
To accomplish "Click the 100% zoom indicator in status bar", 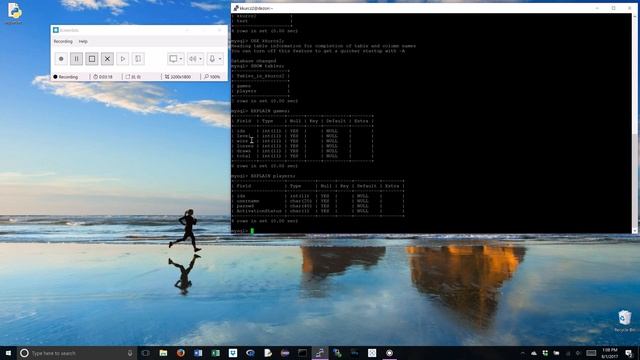I will pyautogui.click(x=212, y=77).
